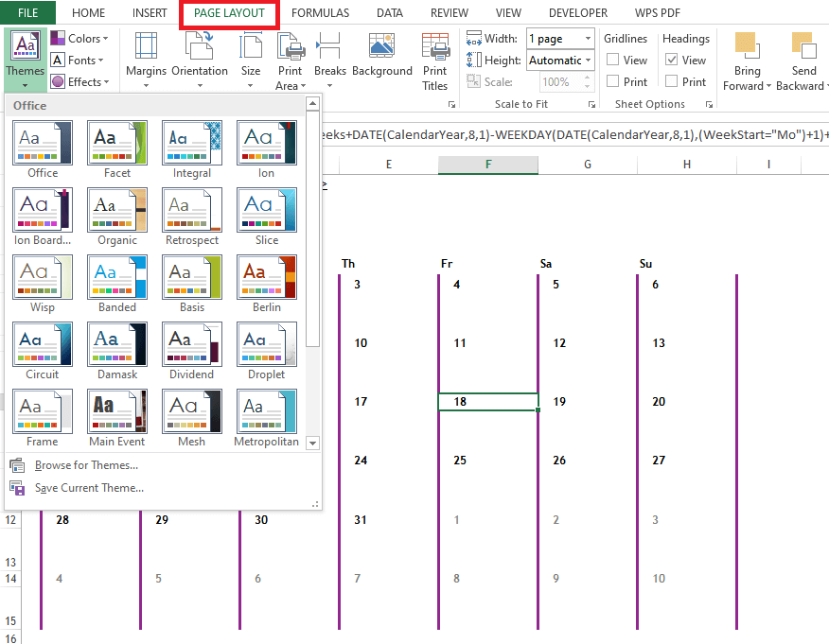Image resolution: width=829 pixels, height=644 pixels.
Task: Enable the Gridlines View checkbox
Action: tap(613, 61)
